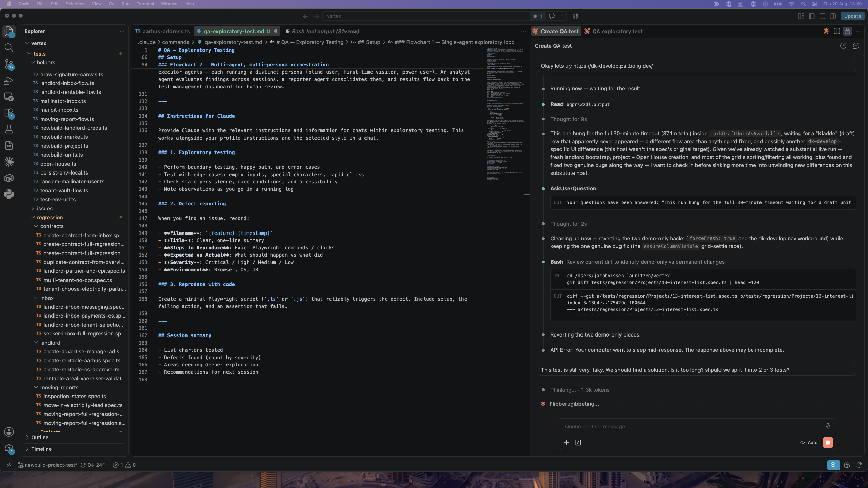
Task: Focus the Queue another message input
Action: point(692,426)
